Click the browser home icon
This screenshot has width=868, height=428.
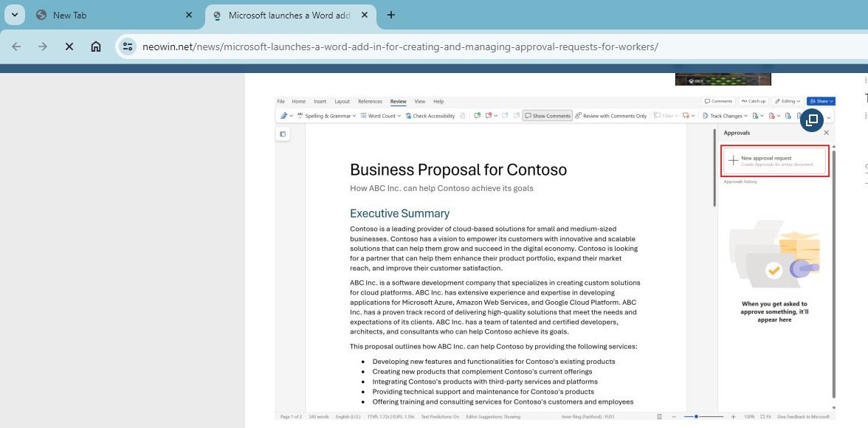point(96,46)
